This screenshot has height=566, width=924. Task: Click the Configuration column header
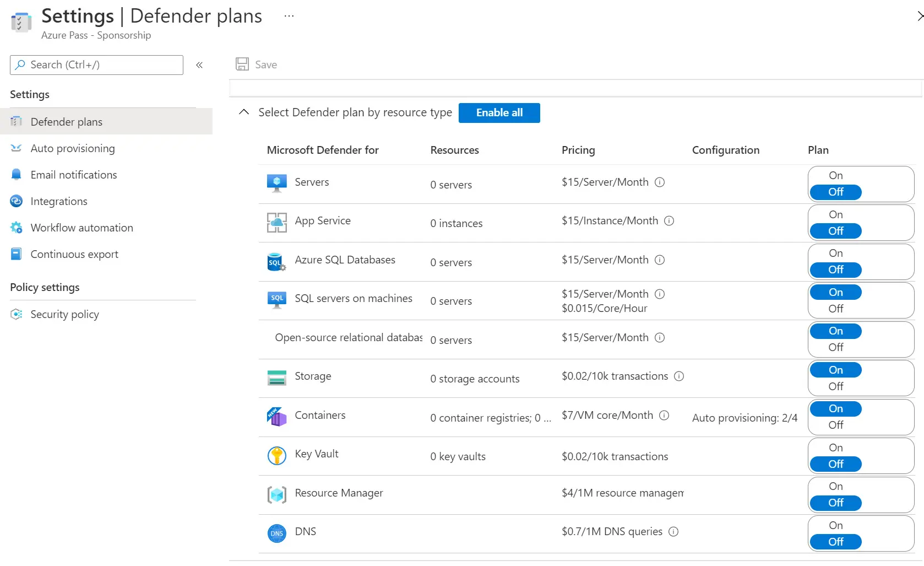726,150
